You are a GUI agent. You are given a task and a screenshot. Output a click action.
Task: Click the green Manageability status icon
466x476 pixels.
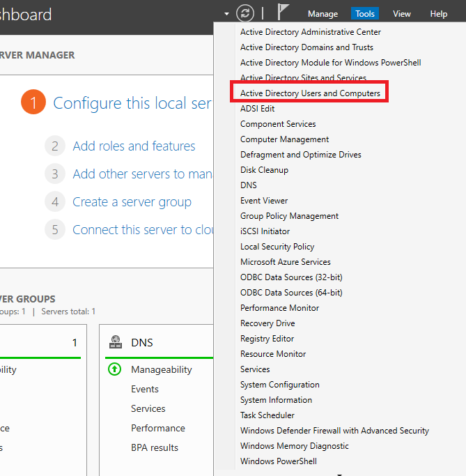tap(115, 369)
